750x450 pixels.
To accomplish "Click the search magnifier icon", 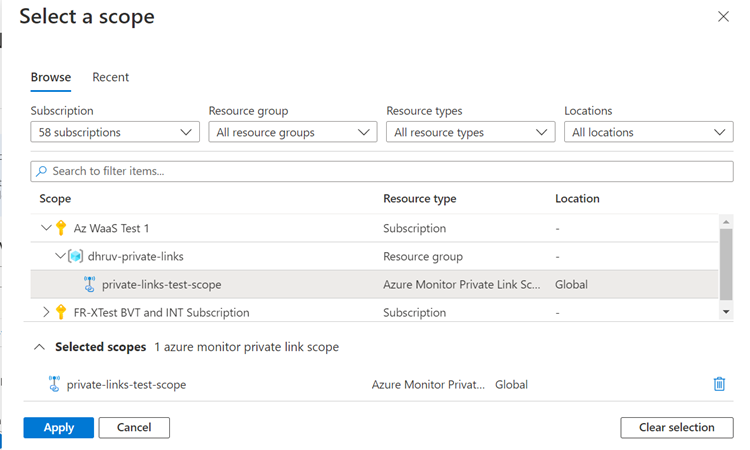I will click(42, 171).
